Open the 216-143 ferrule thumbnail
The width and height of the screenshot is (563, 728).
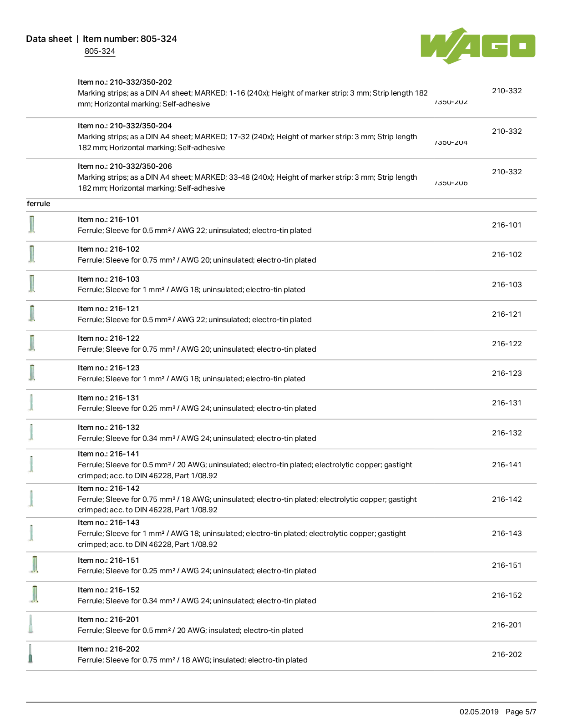31,533
